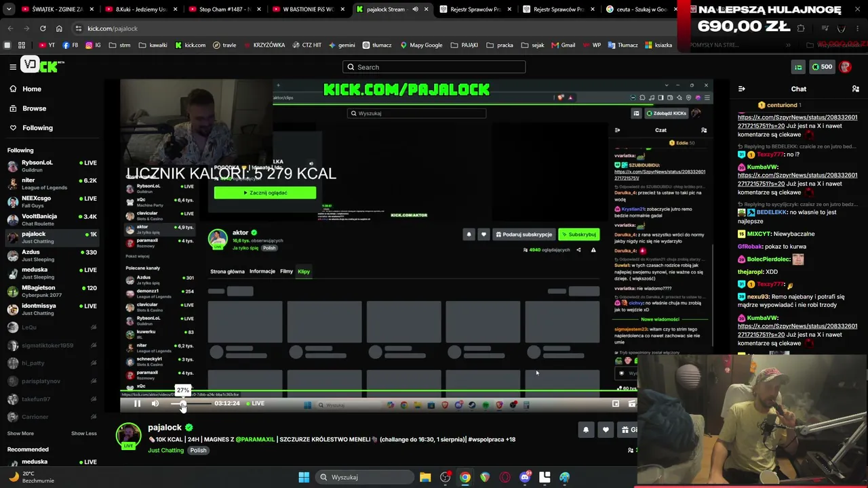Select the Polish language tag
The image size is (868, 488).
point(198,450)
